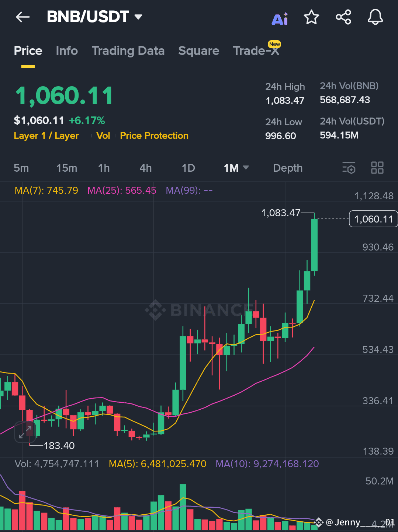Image resolution: width=398 pixels, height=532 pixels.
Task: Select the 1h chart interval
Action: pyautogui.click(x=104, y=168)
